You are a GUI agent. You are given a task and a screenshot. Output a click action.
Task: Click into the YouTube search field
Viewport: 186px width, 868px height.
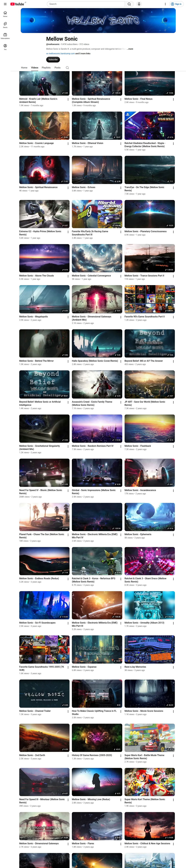tap(86, 4)
